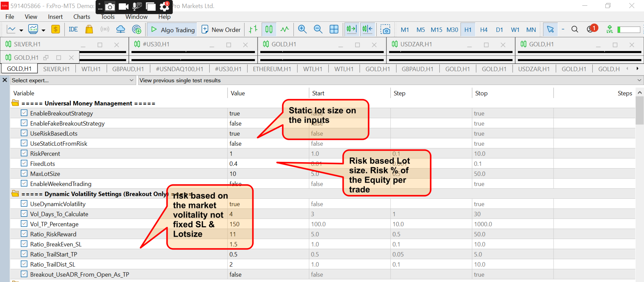The height and width of the screenshot is (282, 644).
Task: Open the indicators dropdown arrow
Action: (x=43, y=30)
